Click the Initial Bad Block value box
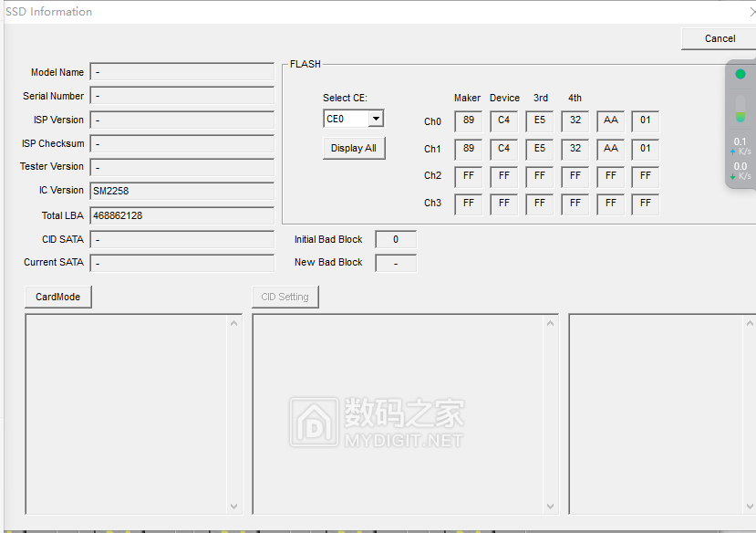 coord(396,239)
